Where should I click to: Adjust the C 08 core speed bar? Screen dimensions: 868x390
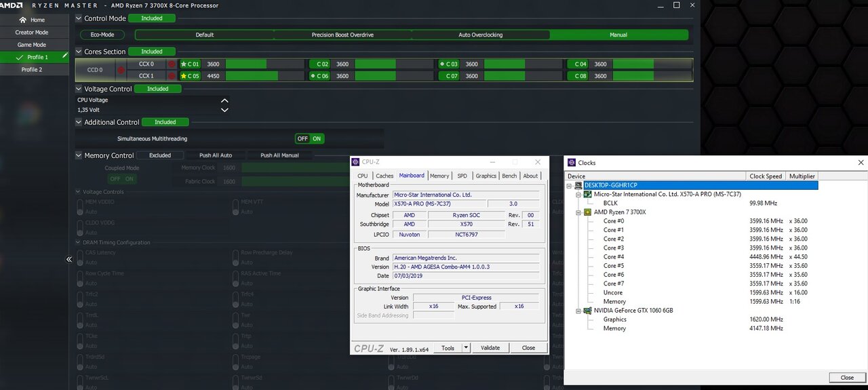click(652, 76)
